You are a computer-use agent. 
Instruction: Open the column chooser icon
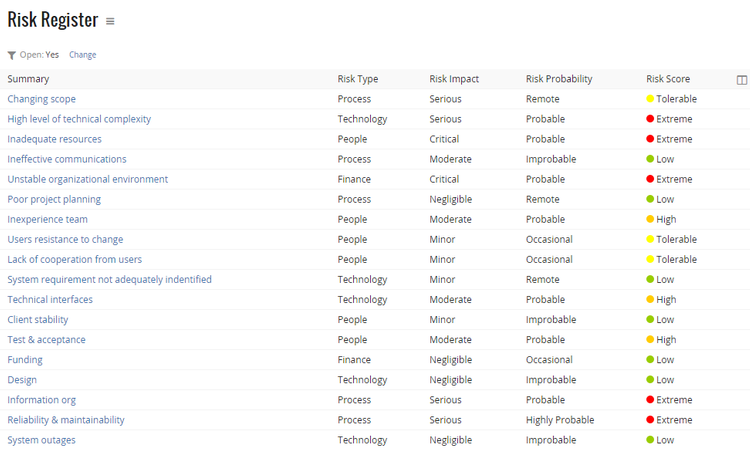coord(741,80)
